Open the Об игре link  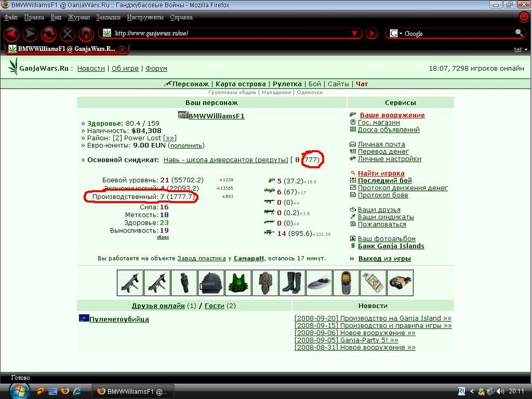click(x=125, y=69)
